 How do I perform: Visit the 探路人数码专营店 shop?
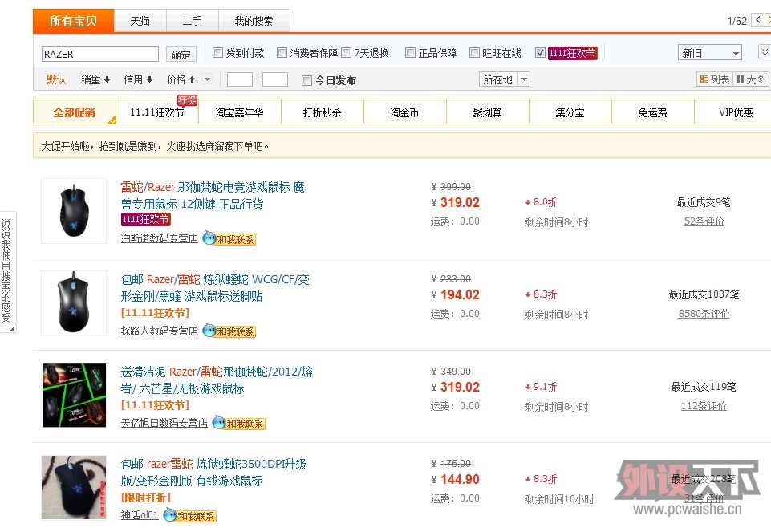160,331
